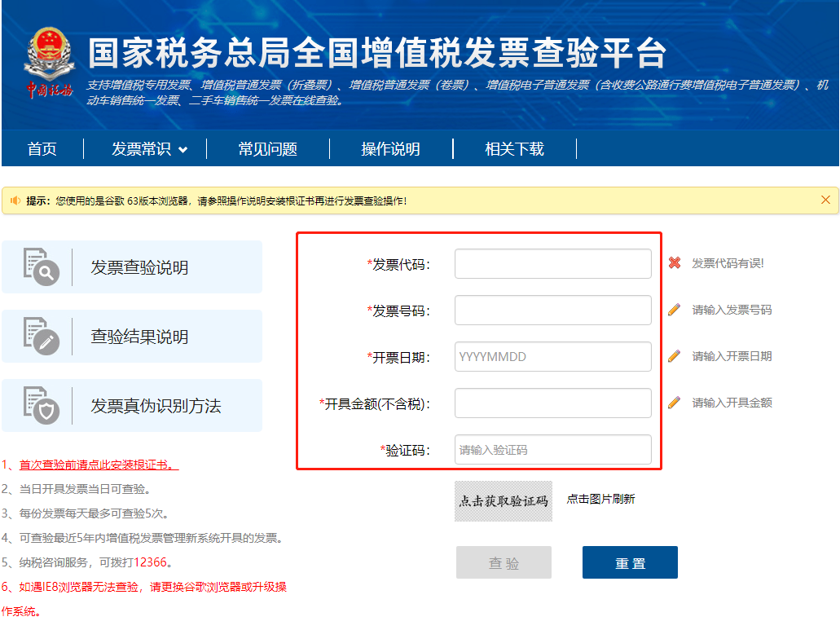Click the 12366 hotline number
This screenshot has height=630, width=840.
pos(150,562)
